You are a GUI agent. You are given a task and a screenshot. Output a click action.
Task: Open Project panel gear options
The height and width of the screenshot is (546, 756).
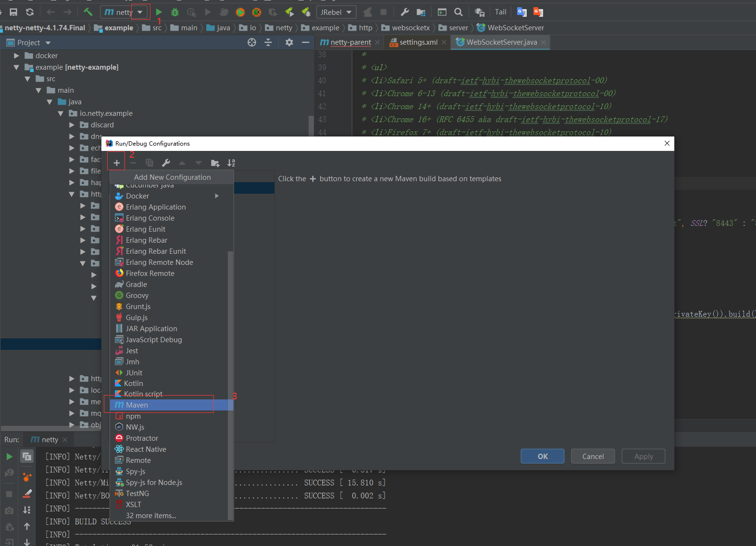[289, 42]
